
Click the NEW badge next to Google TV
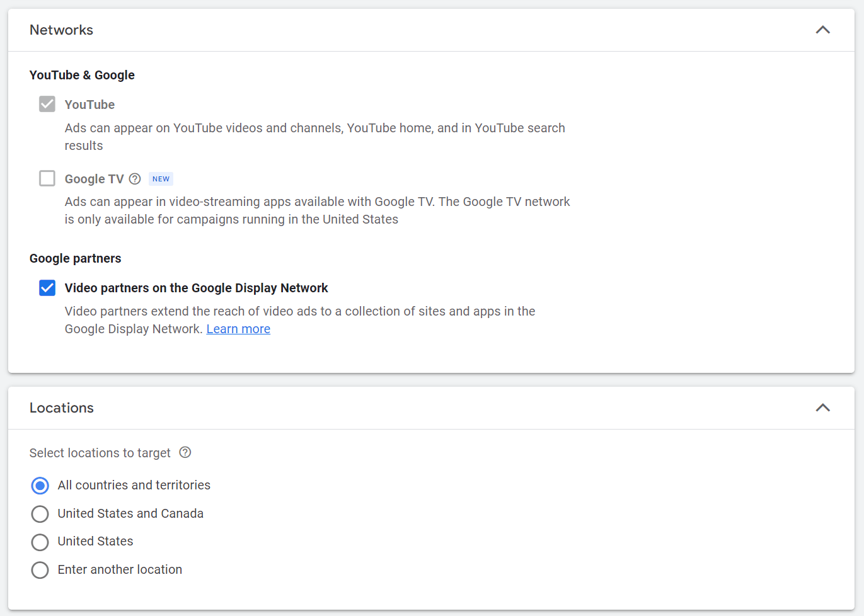click(161, 179)
